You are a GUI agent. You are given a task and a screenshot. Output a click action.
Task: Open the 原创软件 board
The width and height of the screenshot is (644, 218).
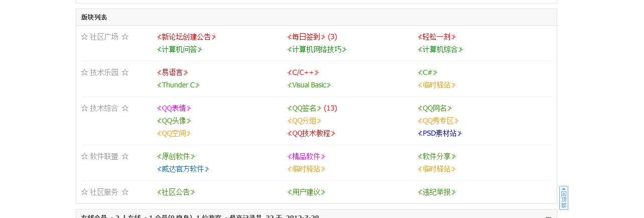pyautogui.click(x=176, y=156)
